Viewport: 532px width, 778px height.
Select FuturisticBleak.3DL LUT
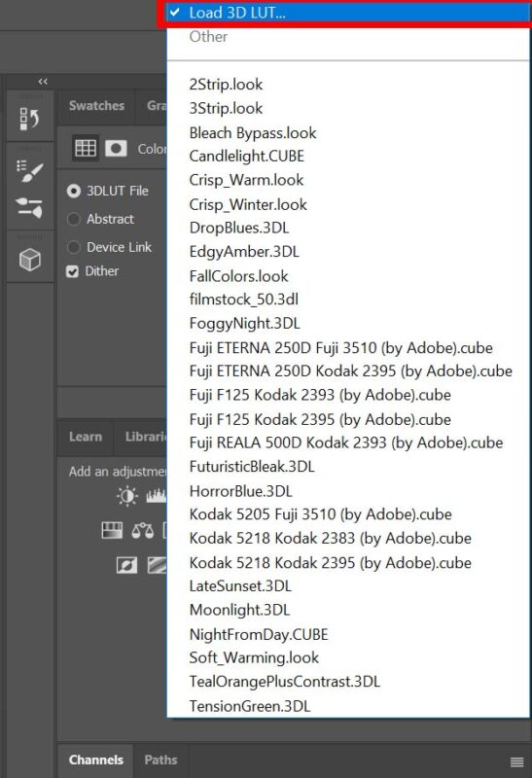348,467
